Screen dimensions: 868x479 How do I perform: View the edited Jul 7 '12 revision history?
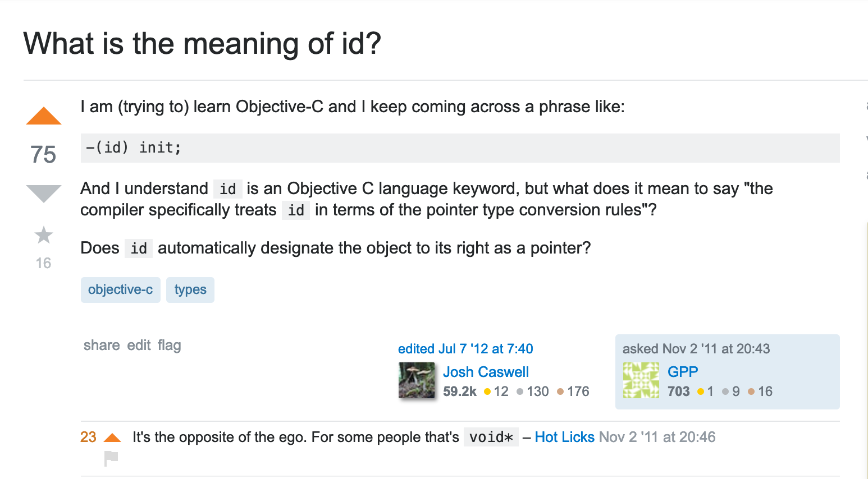pyautogui.click(x=465, y=349)
